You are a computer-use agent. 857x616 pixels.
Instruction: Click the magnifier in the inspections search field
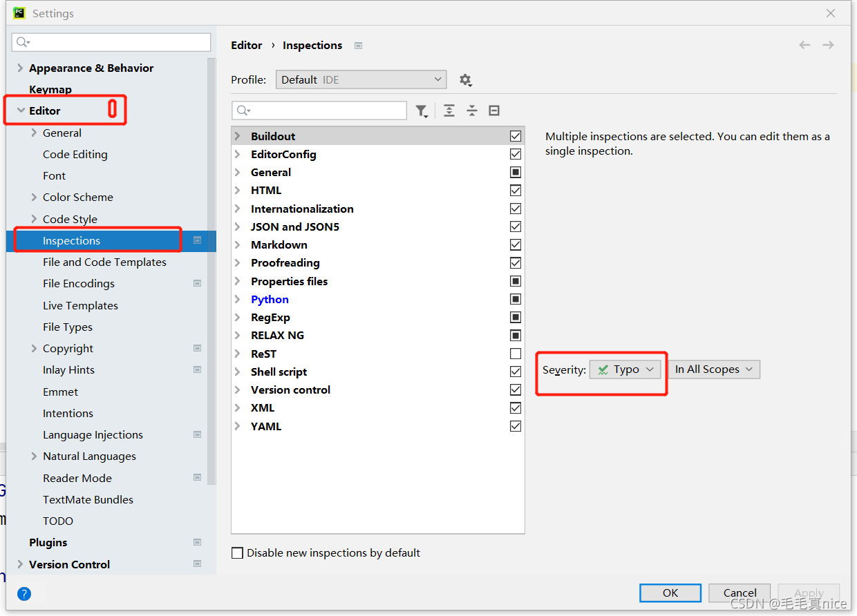point(243,110)
